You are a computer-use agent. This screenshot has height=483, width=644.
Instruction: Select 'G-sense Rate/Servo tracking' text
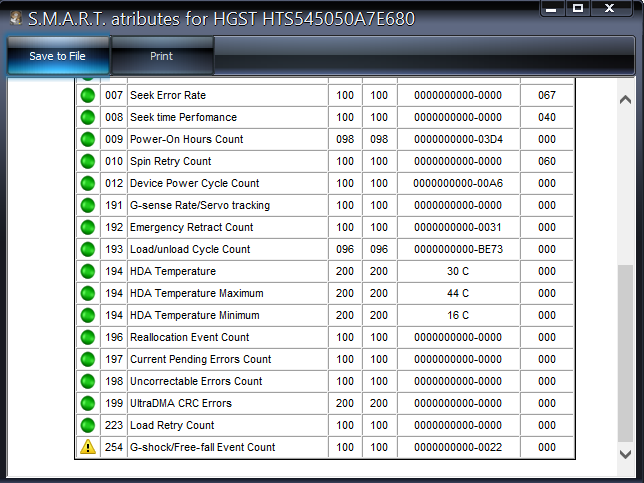(x=200, y=205)
